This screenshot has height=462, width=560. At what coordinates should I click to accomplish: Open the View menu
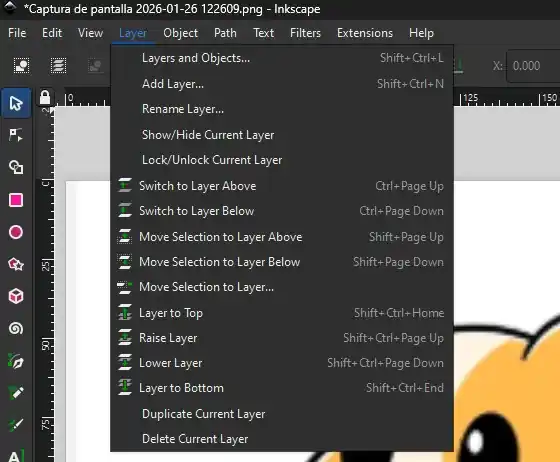[x=90, y=33]
